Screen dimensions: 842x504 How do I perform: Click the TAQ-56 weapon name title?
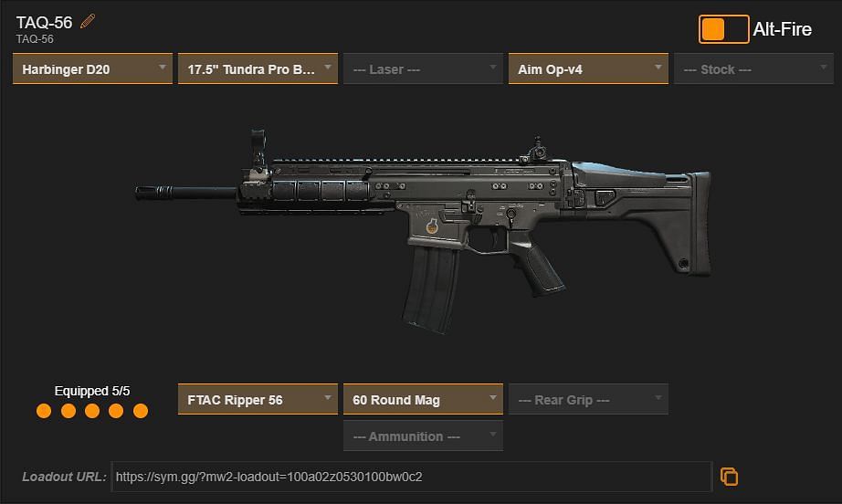click(x=44, y=23)
